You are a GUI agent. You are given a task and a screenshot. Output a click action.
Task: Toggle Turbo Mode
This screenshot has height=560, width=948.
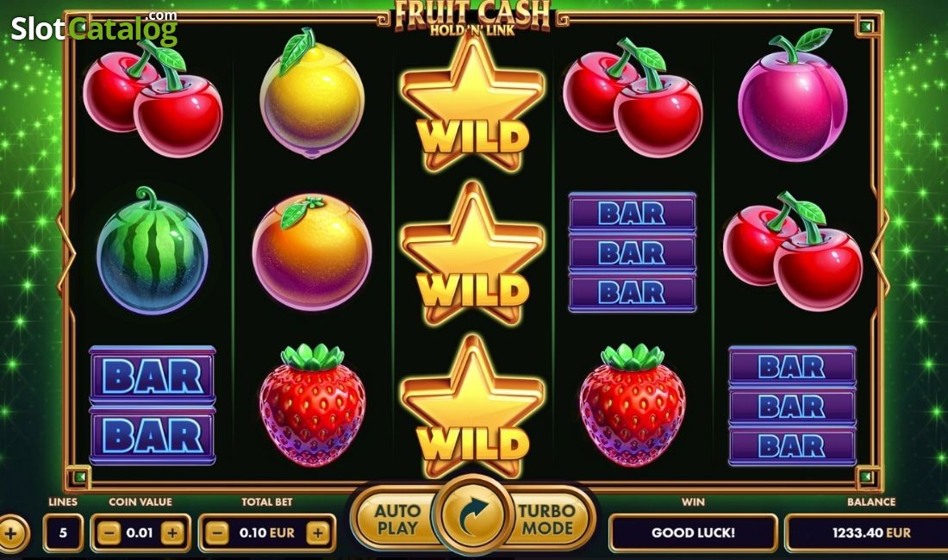coord(548,519)
